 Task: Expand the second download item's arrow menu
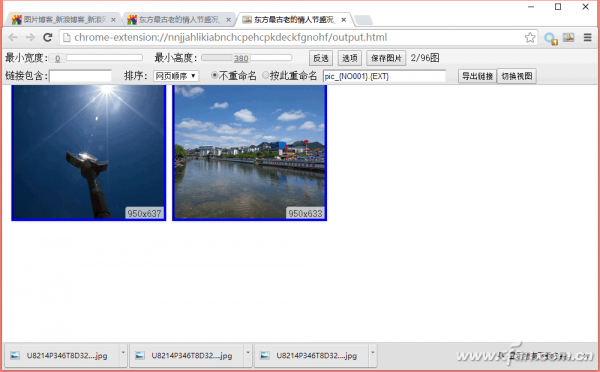click(248, 356)
